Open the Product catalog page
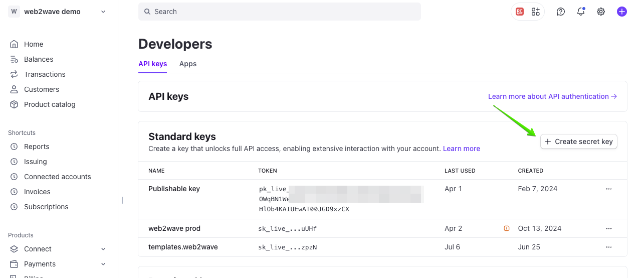The height and width of the screenshot is (278, 644). pyautogui.click(x=50, y=104)
